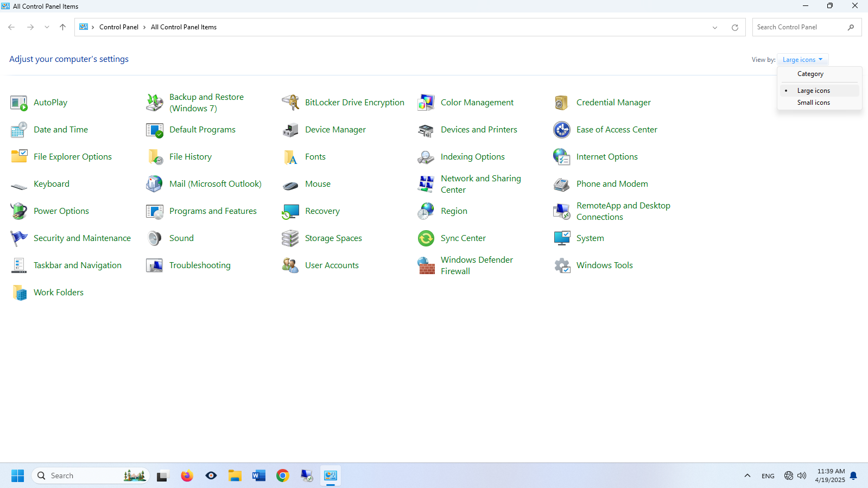Screen dimensions: 868x488
Task: Open the recent locations dropdown arrow
Action: [47, 27]
